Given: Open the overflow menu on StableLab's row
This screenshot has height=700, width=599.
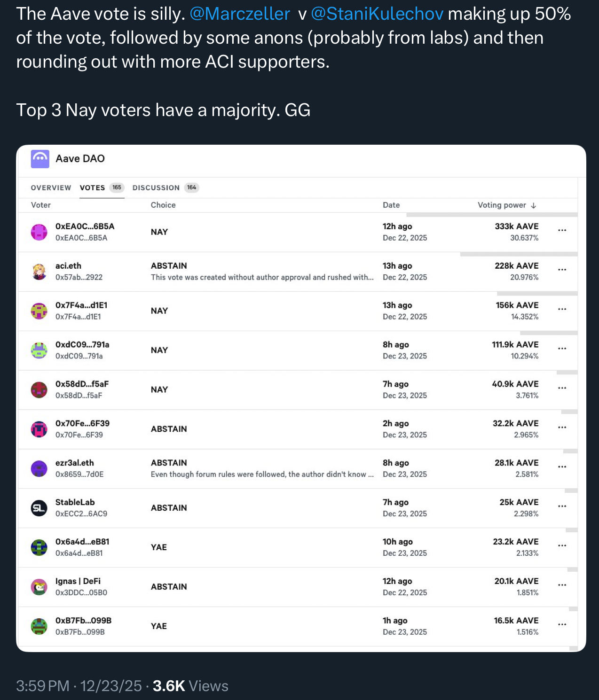Looking at the screenshot, I should click(562, 506).
